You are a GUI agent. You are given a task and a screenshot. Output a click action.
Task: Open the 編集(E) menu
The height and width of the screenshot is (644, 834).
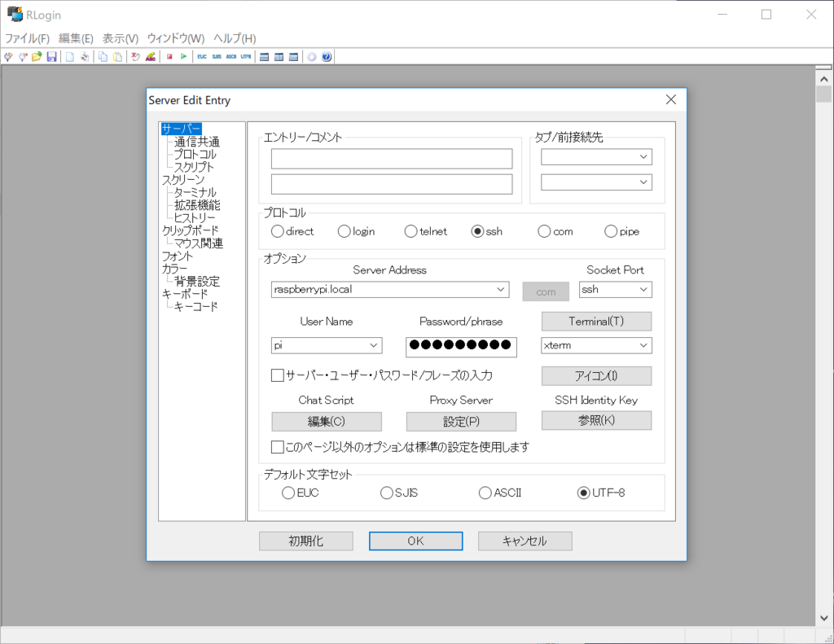click(76, 38)
